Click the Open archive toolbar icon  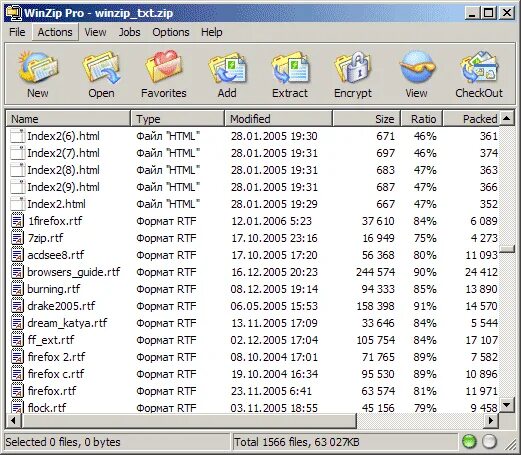point(101,67)
